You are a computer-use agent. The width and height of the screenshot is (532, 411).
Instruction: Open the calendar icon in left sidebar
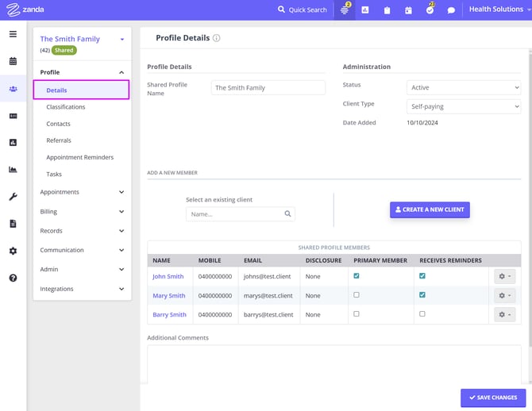pos(13,61)
